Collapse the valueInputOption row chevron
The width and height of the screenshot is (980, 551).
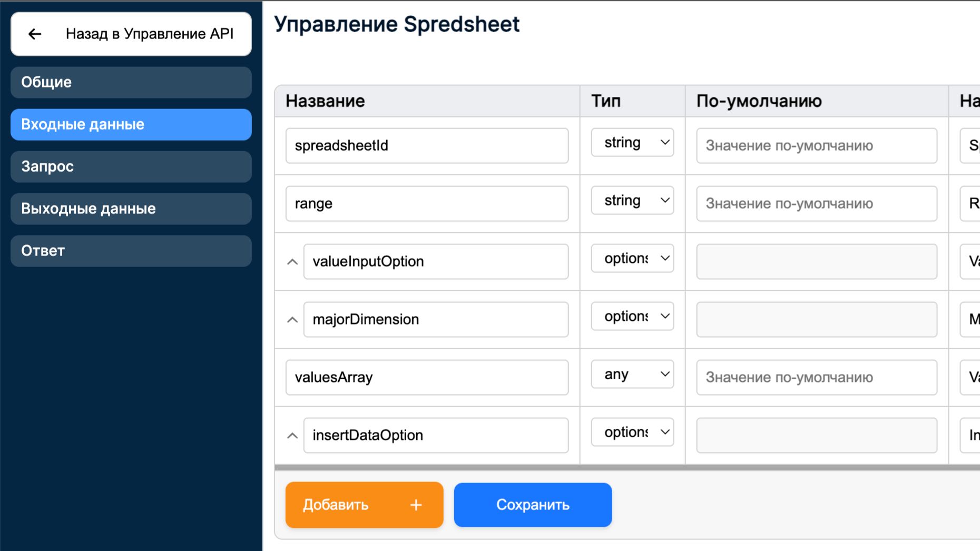[292, 262]
